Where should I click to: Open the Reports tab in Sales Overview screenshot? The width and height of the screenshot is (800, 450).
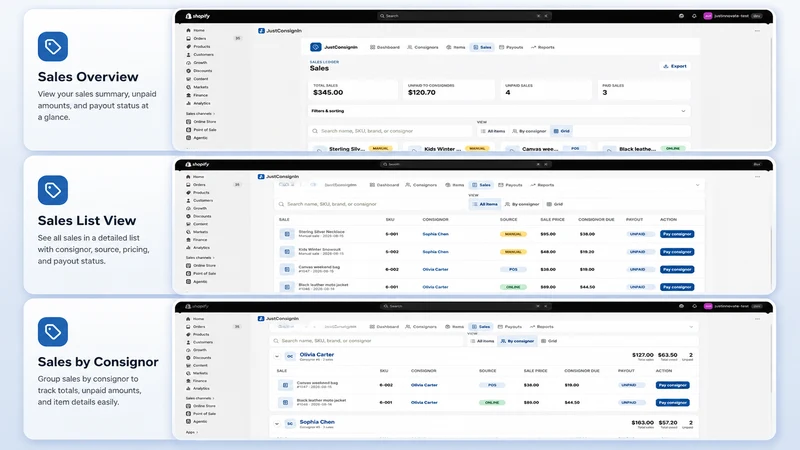(x=542, y=47)
